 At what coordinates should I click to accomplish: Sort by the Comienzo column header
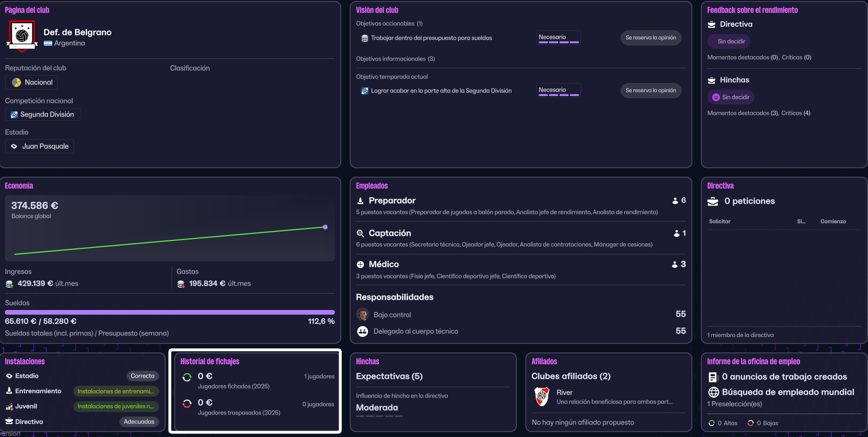pyautogui.click(x=833, y=221)
